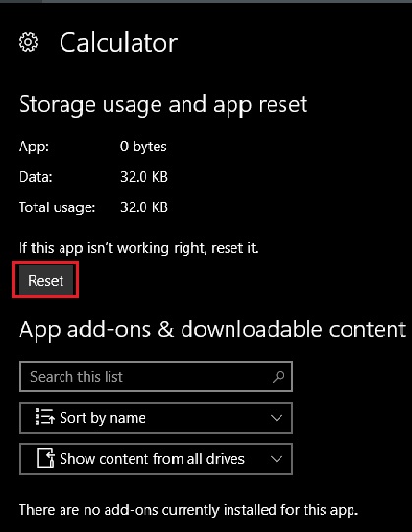Screen dimensions: 412x532
Task: Click the Data 32.0 KB value
Action: [x=144, y=177]
